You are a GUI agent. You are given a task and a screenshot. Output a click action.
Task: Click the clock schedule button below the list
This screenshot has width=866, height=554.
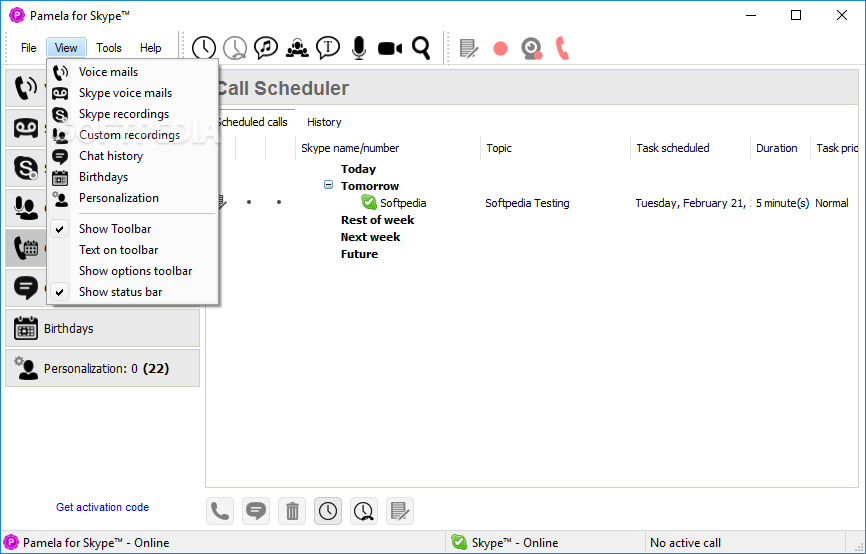point(328,511)
